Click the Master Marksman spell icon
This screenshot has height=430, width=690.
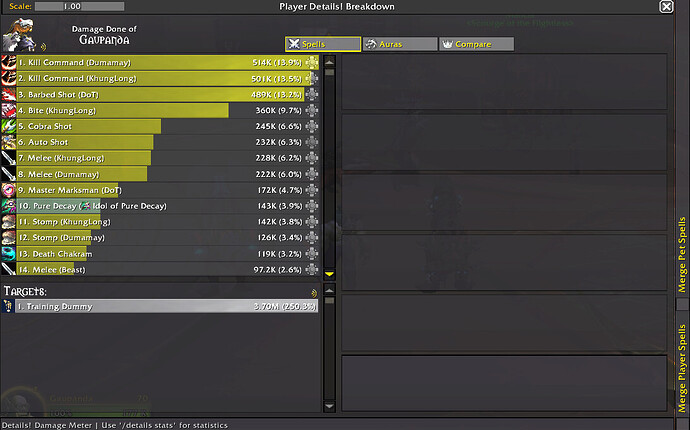[x=9, y=190]
